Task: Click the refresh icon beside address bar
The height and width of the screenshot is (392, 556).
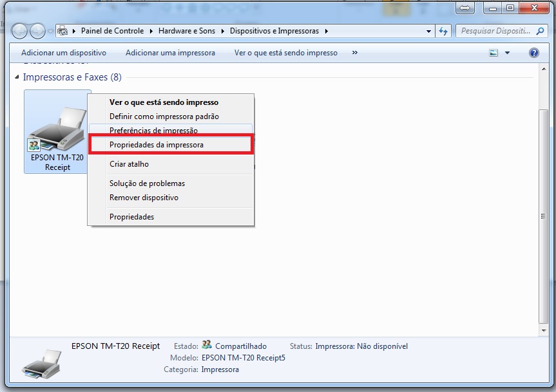Action: click(x=443, y=31)
